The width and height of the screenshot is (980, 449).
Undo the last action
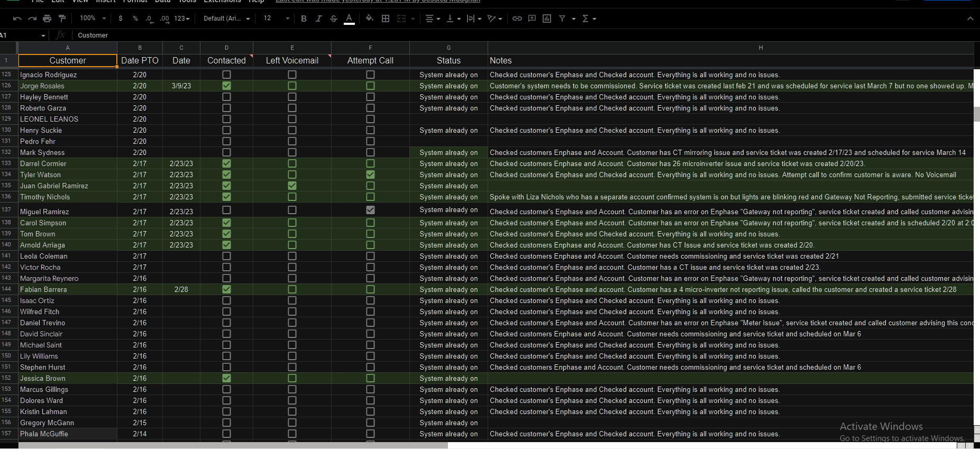17,19
